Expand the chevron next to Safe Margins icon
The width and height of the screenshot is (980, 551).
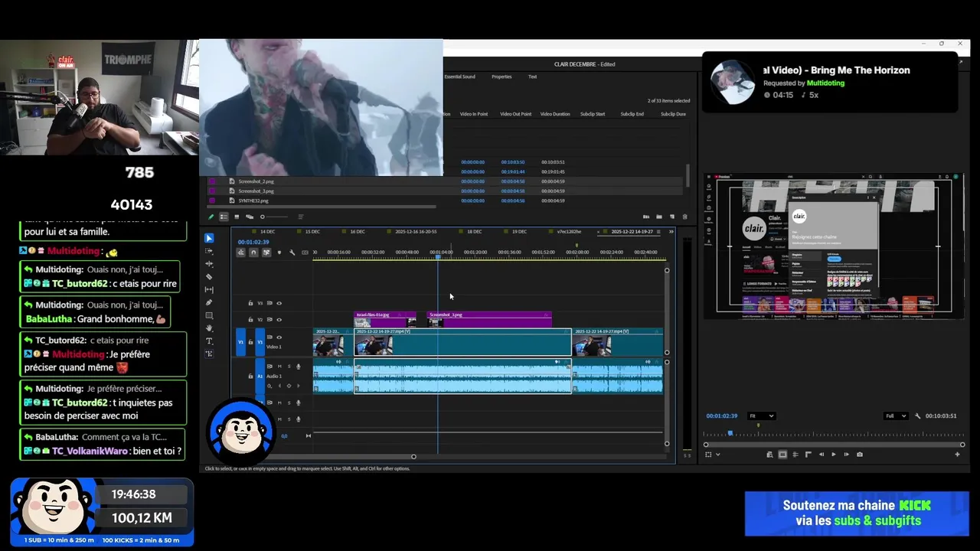[717, 455]
